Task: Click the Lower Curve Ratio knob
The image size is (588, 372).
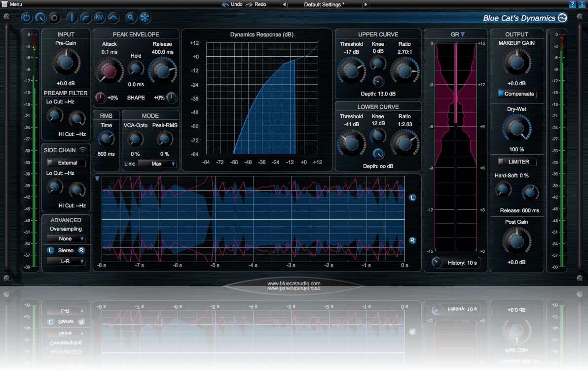Action: (x=404, y=143)
